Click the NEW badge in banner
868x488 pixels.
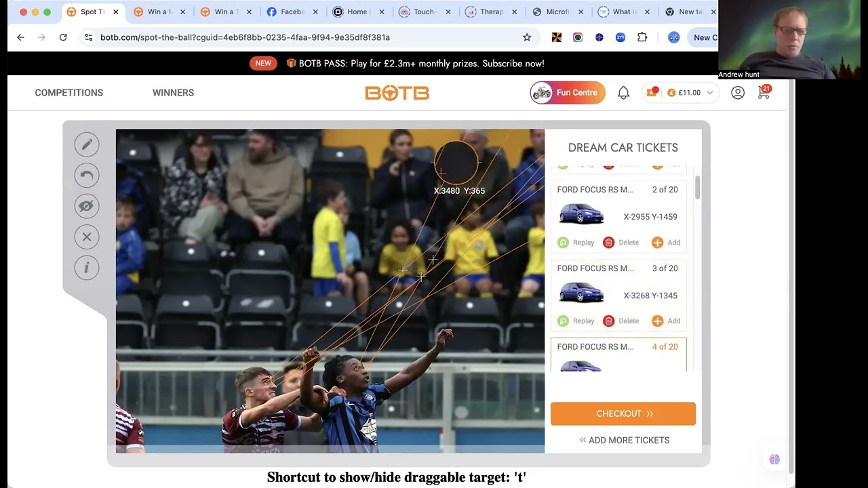(x=263, y=64)
